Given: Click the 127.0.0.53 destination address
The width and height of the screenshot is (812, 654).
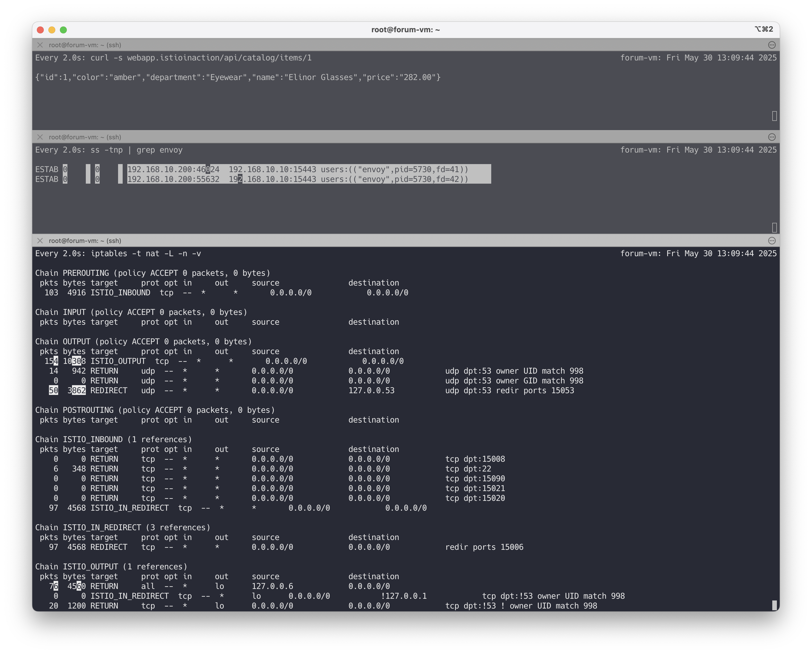Looking at the screenshot, I should (371, 391).
